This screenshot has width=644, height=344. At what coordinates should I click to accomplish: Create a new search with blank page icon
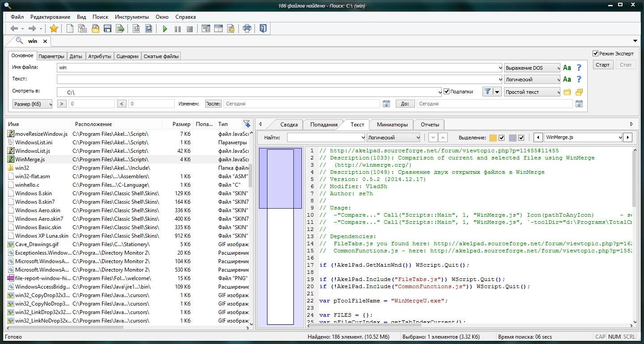70,29
